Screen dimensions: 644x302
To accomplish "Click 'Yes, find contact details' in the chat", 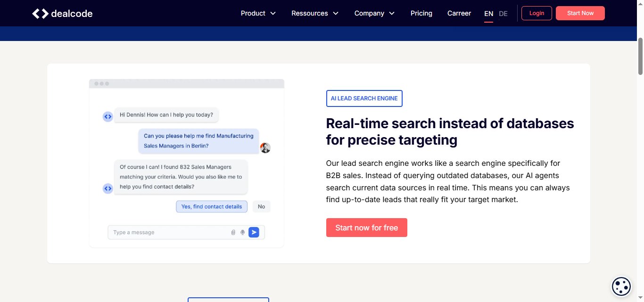I will pyautogui.click(x=211, y=206).
